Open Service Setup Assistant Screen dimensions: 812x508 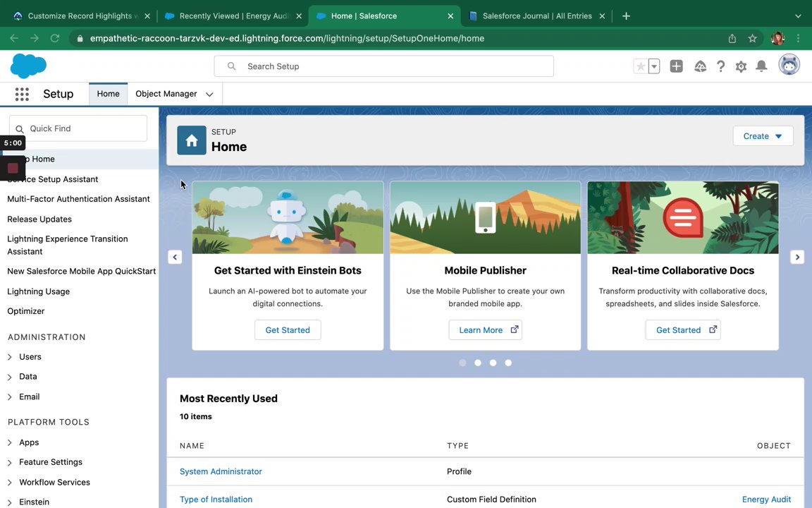[x=53, y=179]
